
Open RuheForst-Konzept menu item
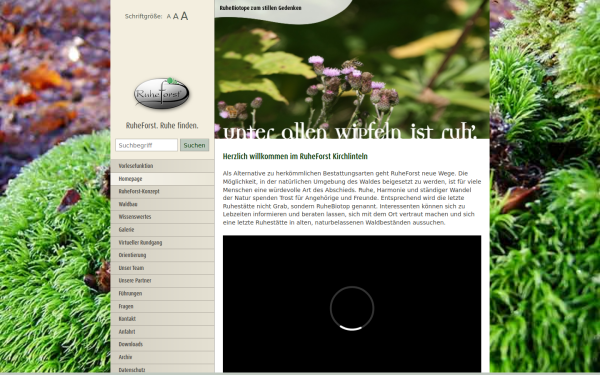[162, 191]
